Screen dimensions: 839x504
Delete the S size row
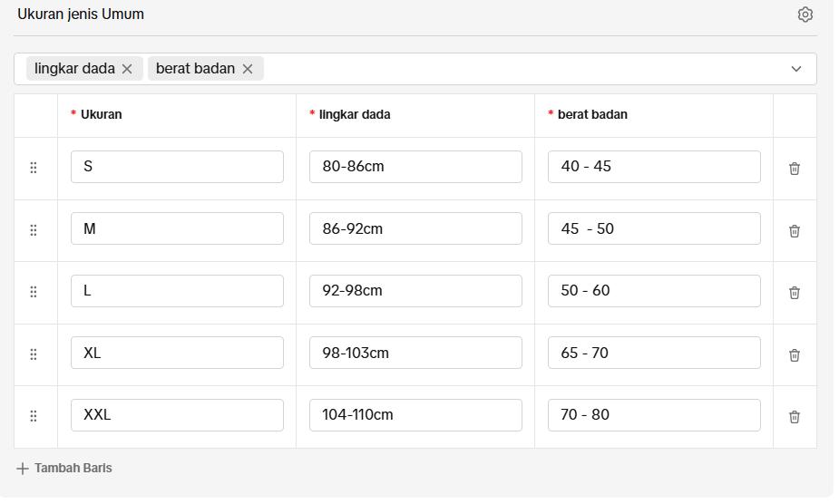[x=795, y=169]
